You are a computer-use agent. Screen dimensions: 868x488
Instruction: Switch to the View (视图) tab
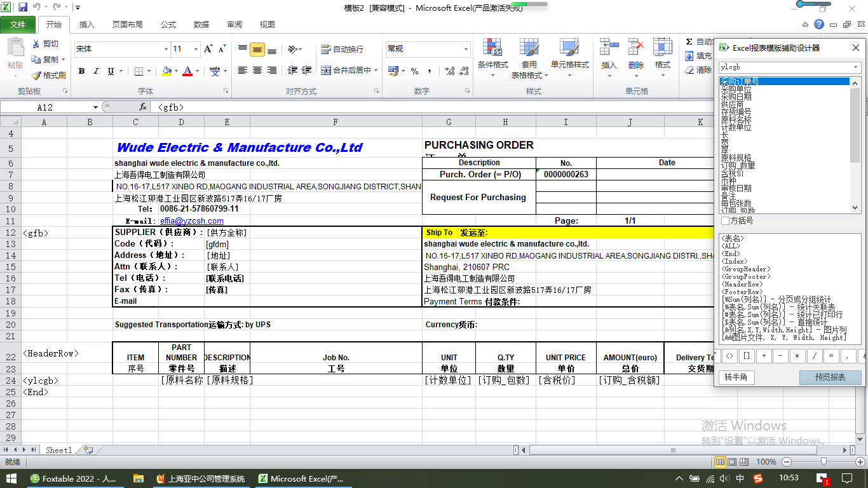[x=268, y=25]
